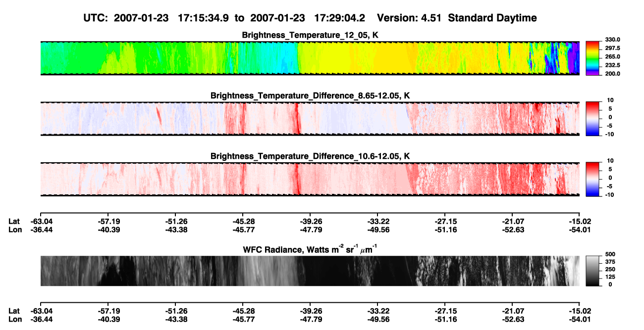Screen dimensions: 644x330
Task: Click the '265.0' colorbar label
Action: (x=613, y=57)
